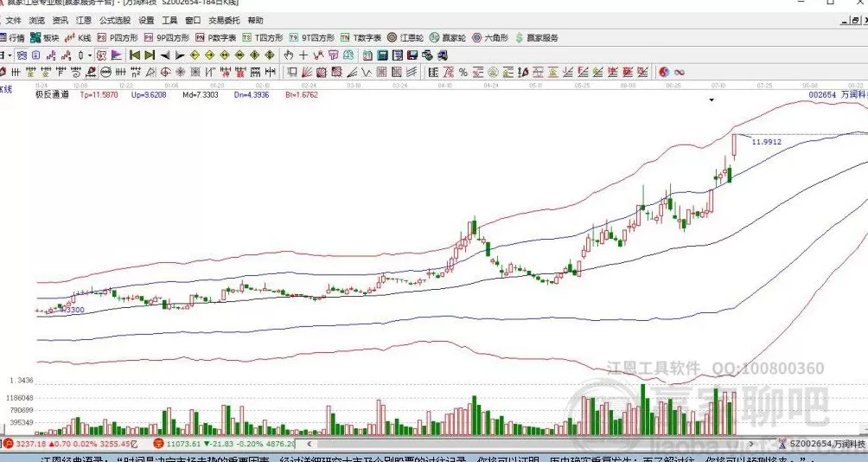Launch the 江恩轮 Gann wheel

[x=405, y=38]
